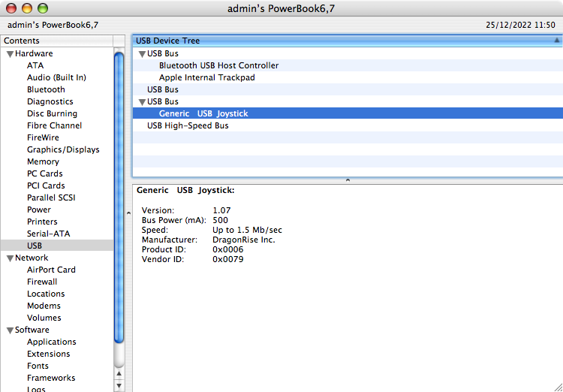Select Audio (Built In) category

(x=56, y=77)
